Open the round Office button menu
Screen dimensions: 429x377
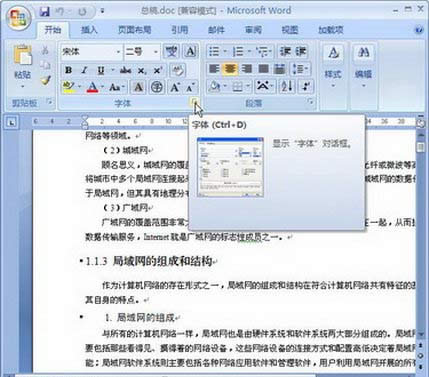19,17
